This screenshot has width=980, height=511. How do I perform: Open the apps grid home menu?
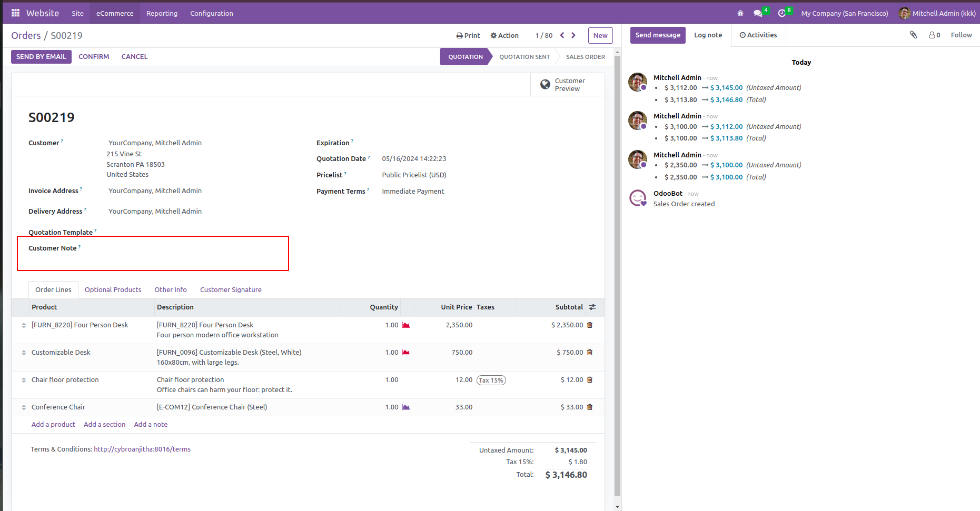point(15,13)
